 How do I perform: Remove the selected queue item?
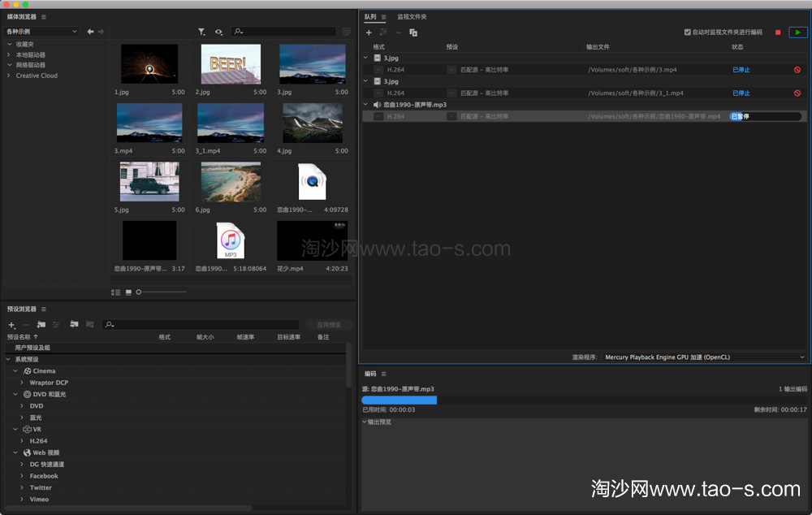click(x=397, y=32)
